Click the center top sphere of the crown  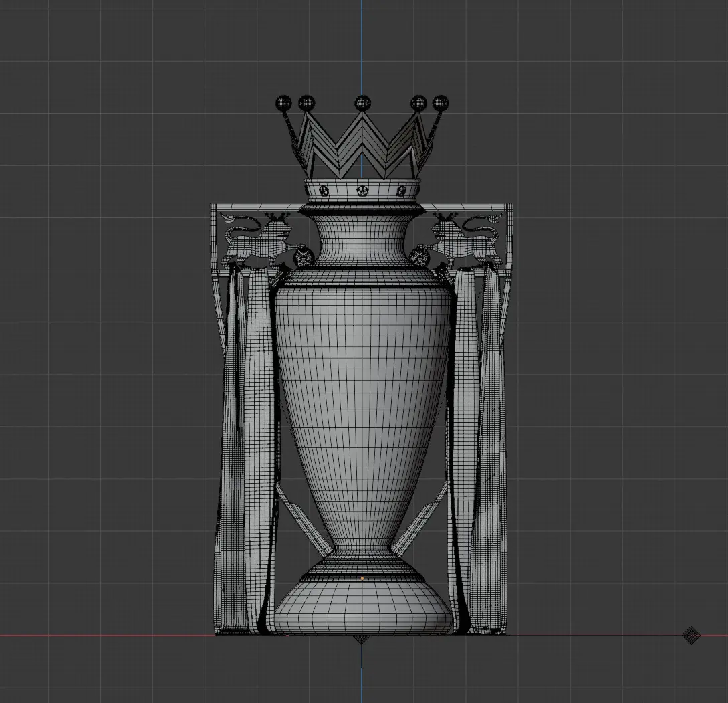click(362, 103)
